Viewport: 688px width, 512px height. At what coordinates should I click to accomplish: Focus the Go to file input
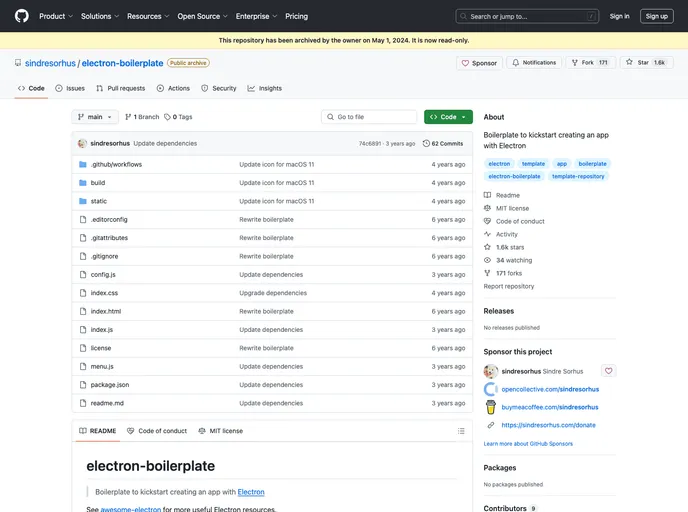[369, 117]
